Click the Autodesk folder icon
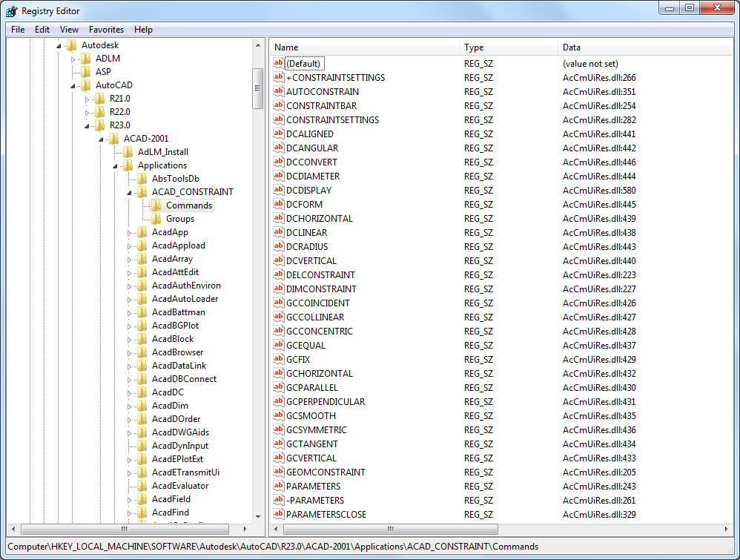Image resolution: width=740 pixels, height=560 pixels. pos(72,45)
